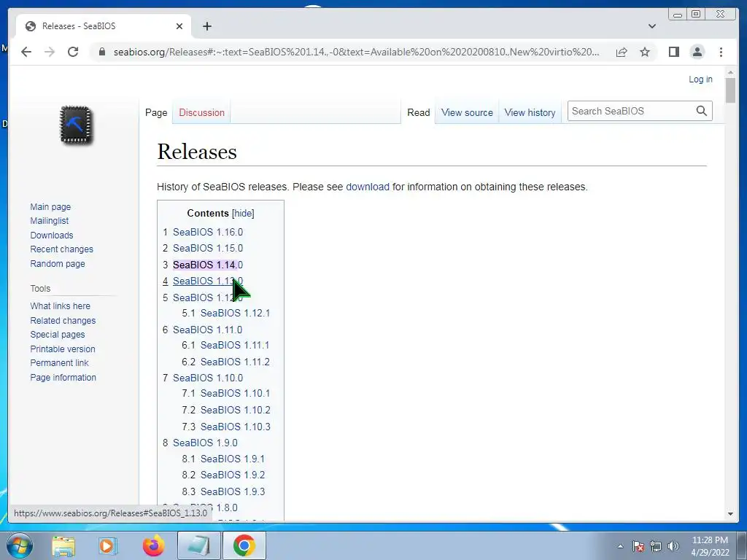Open the volume speaker tray icon

click(673, 546)
